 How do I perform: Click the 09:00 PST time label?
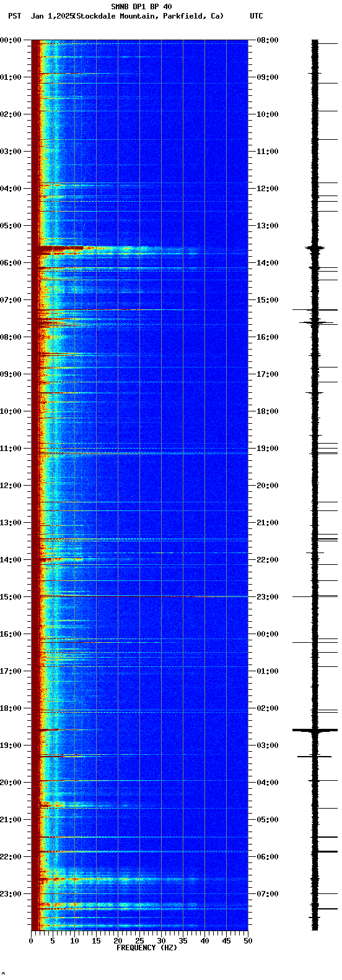coord(11,374)
